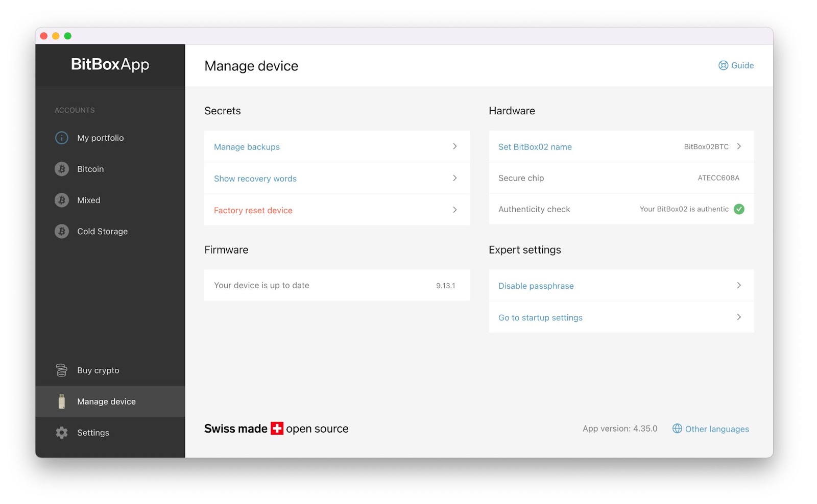Open the Guide link text
This screenshot has width=817, height=504.
tap(742, 65)
